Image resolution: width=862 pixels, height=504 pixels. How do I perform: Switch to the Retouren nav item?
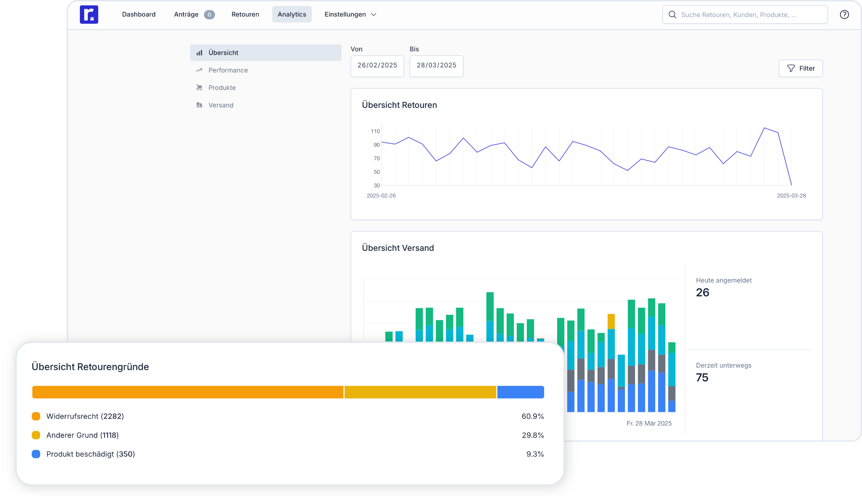tap(245, 14)
